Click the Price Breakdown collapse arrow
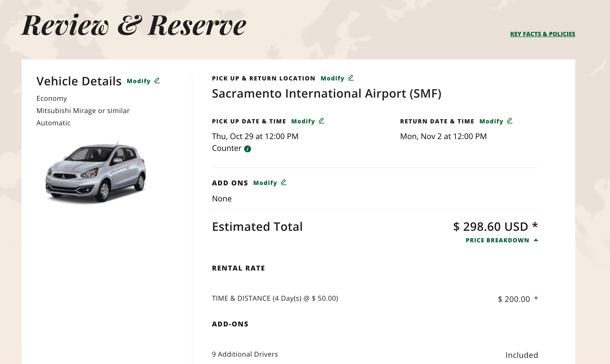 (536, 240)
